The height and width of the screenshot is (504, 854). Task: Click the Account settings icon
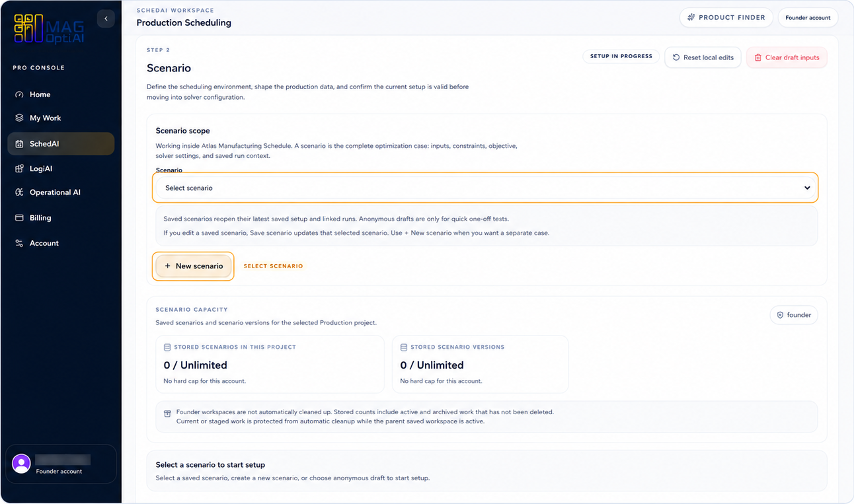[x=19, y=244]
